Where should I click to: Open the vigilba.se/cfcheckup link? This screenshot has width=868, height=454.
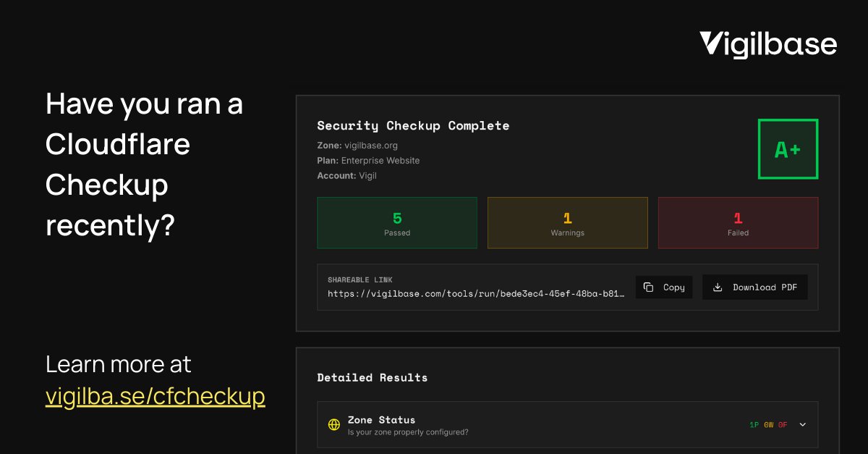(156, 396)
